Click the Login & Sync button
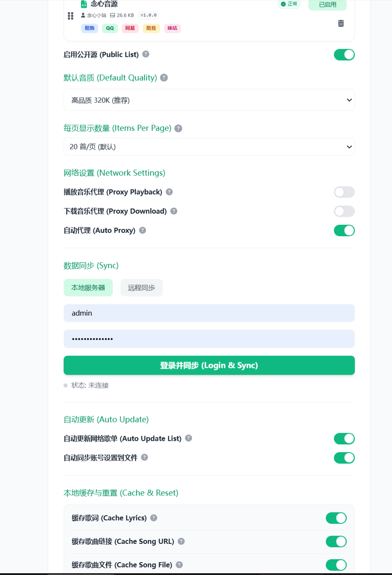The image size is (392, 575). point(209,365)
